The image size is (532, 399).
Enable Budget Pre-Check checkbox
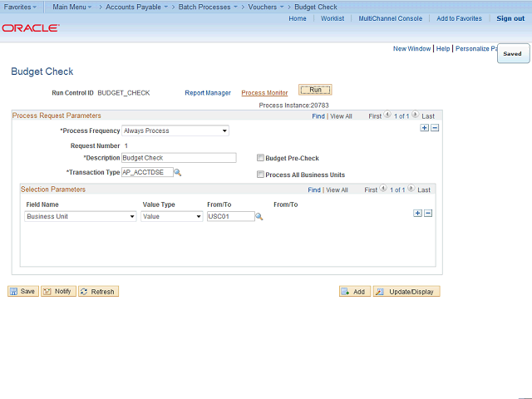pos(260,158)
